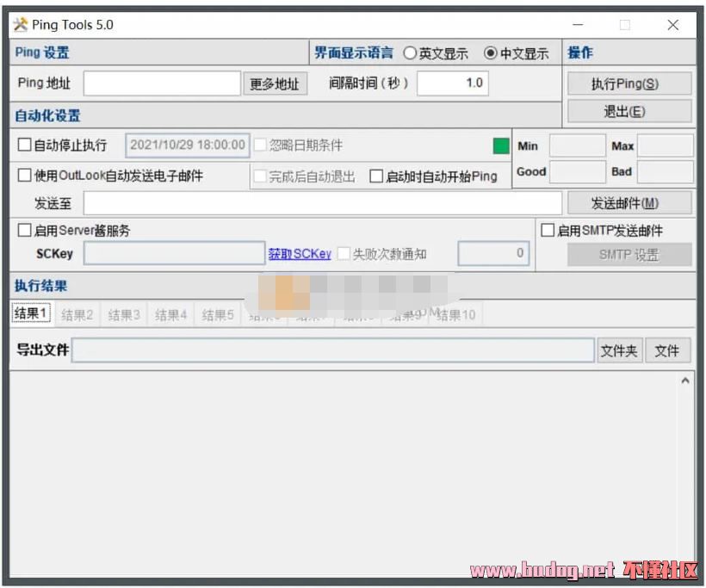Click the 文件 export button
Image resolution: width=706 pixels, height=588 pixels.
coord(667,350)
